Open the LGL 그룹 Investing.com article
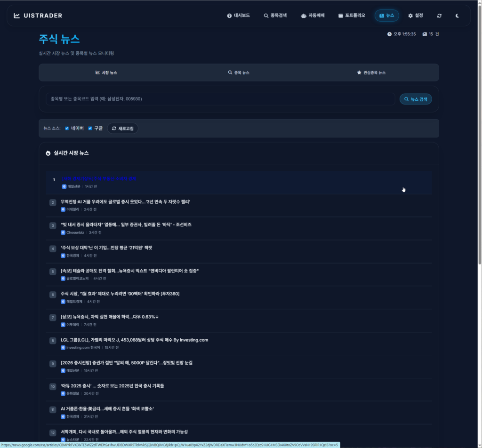The image size is (482, 448). [134, 340]
